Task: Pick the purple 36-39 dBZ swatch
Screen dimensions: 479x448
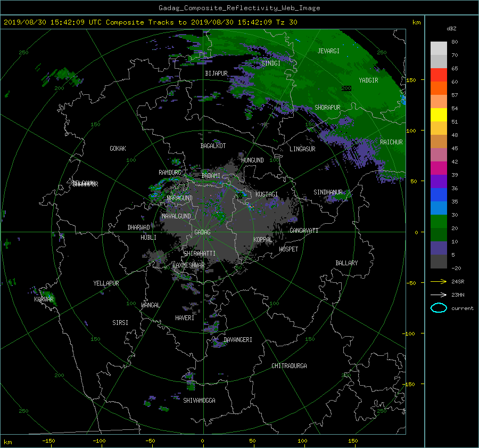Action: coord(439,181)
